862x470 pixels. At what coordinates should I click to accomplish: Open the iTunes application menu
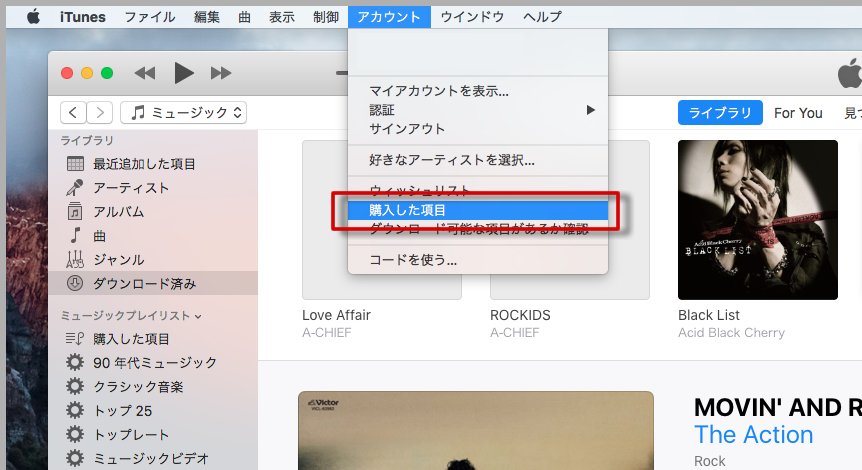82,17
